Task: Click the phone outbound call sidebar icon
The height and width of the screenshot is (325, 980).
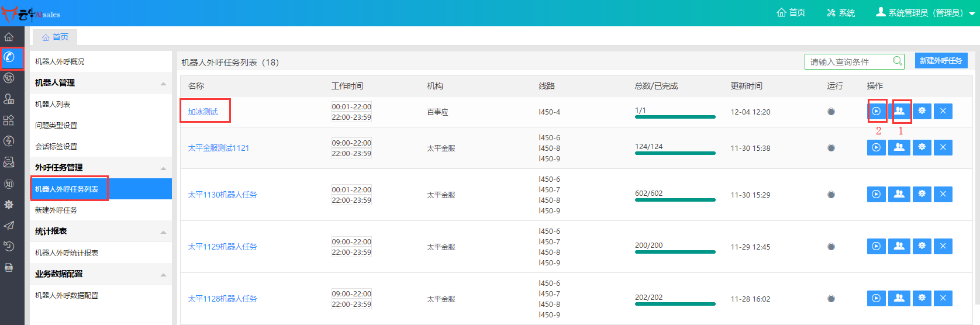Action: 9,57
